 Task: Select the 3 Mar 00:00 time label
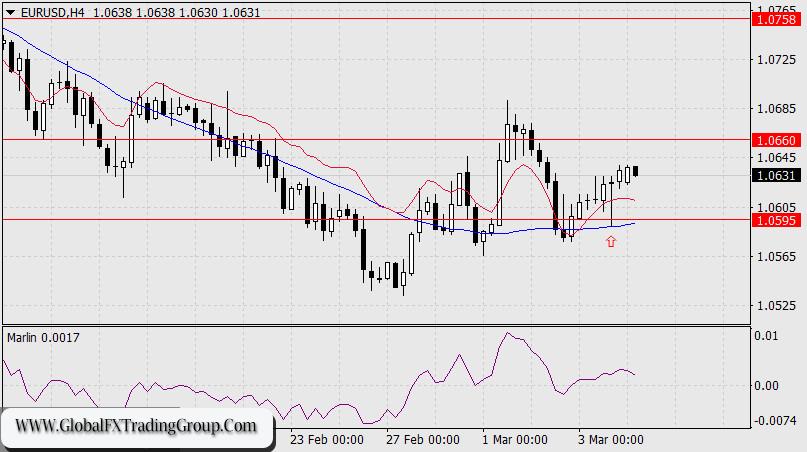(610, 440)
